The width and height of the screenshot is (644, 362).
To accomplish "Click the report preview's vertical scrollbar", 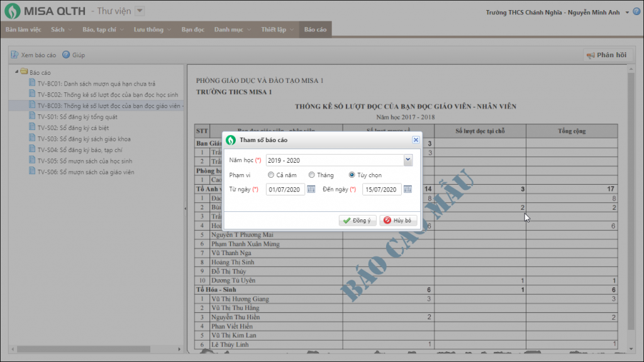I will [631, 201].
